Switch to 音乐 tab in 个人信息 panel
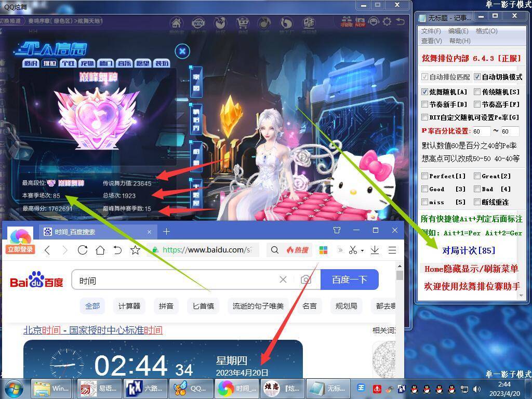532x399 pixels. pyautogui.click(x=124, y=63)
